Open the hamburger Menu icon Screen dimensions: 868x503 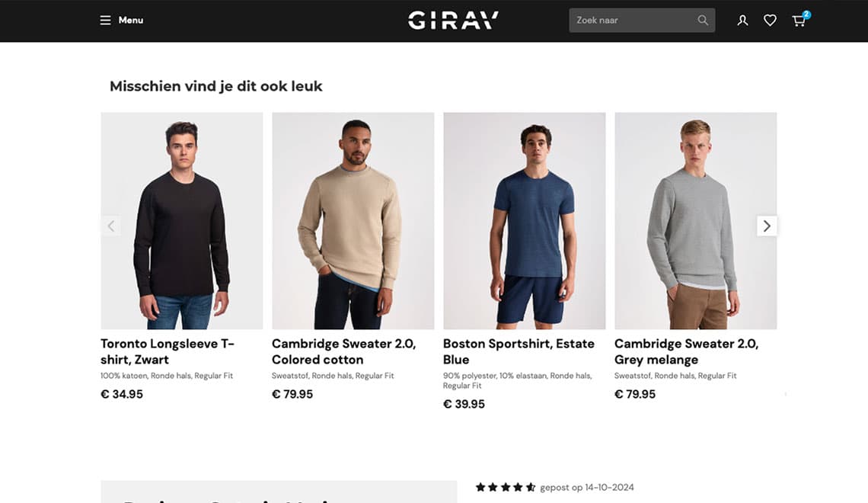pyautogui.click(x=105, y=21)
